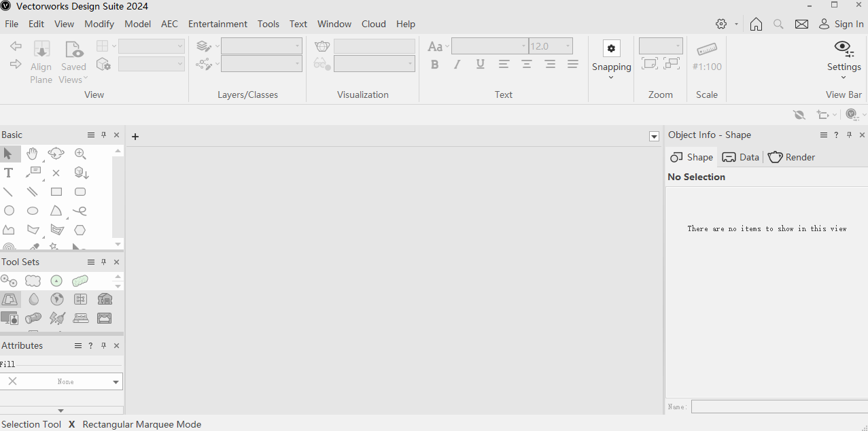This screenshot has width=868, height=431.
Task: Open the Entertainment menu
Action: (218, 24)
